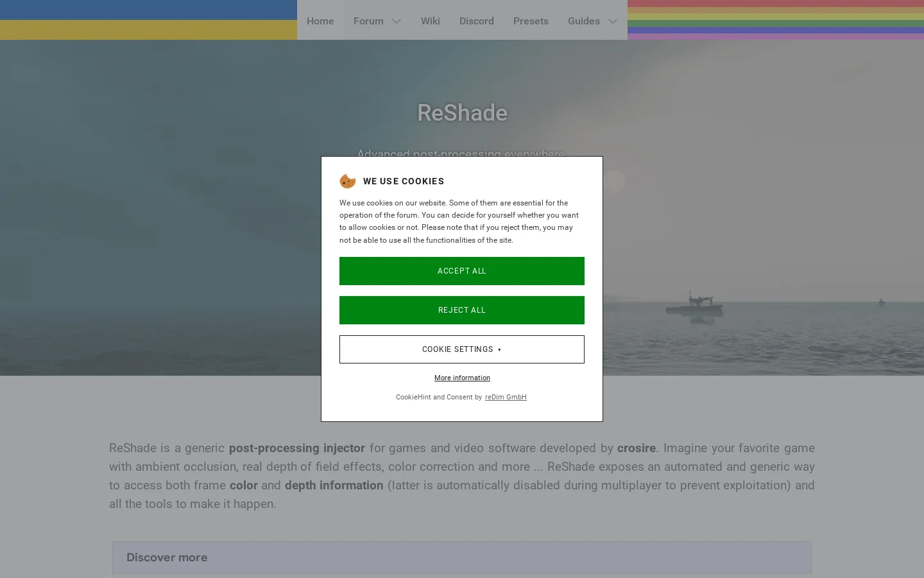The image size is (924, 578).
Task: Open the Discord link in navigation
Action: tap(477, 21)
